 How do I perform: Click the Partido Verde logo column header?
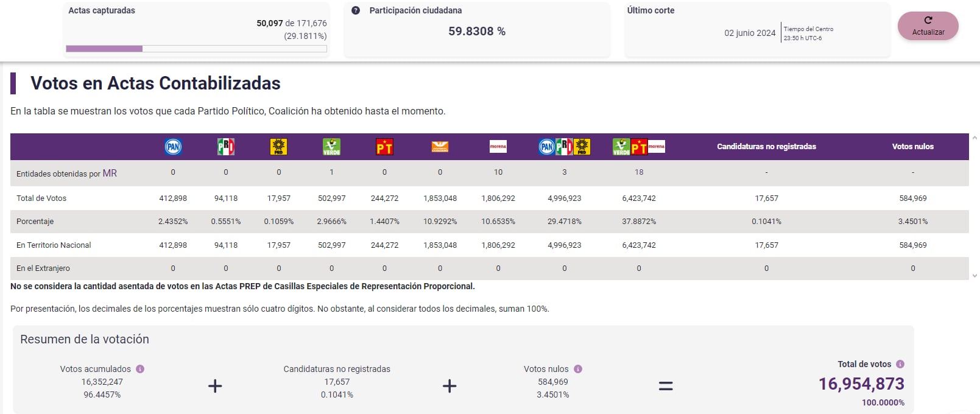click(x=331, y=147)
